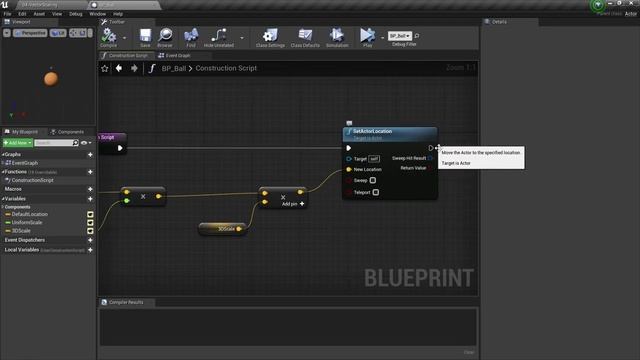Enable the Teleport checkbox
This screenshot has width=640, height=360.
(x=376, y=192)
